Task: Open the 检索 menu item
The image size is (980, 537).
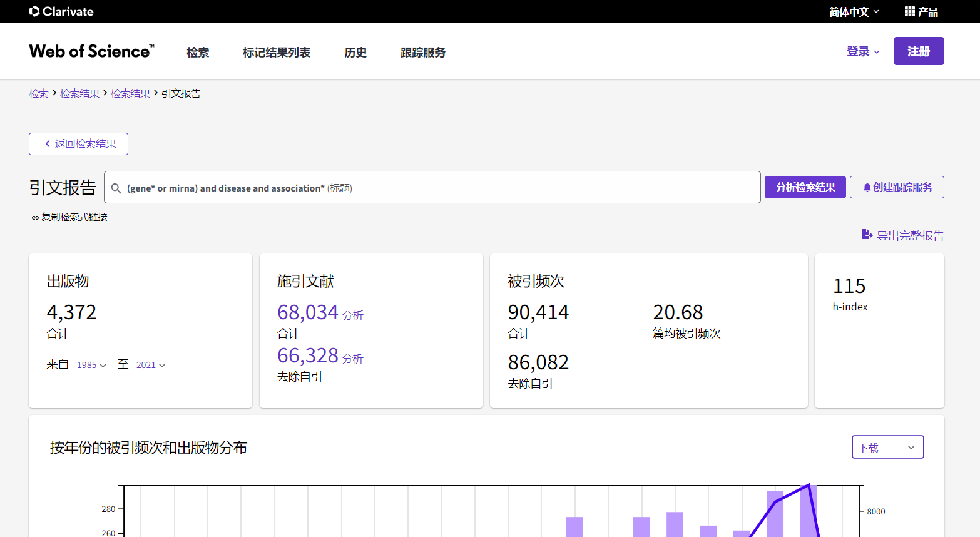Action: pyautogui.click(x=198, y=53)
